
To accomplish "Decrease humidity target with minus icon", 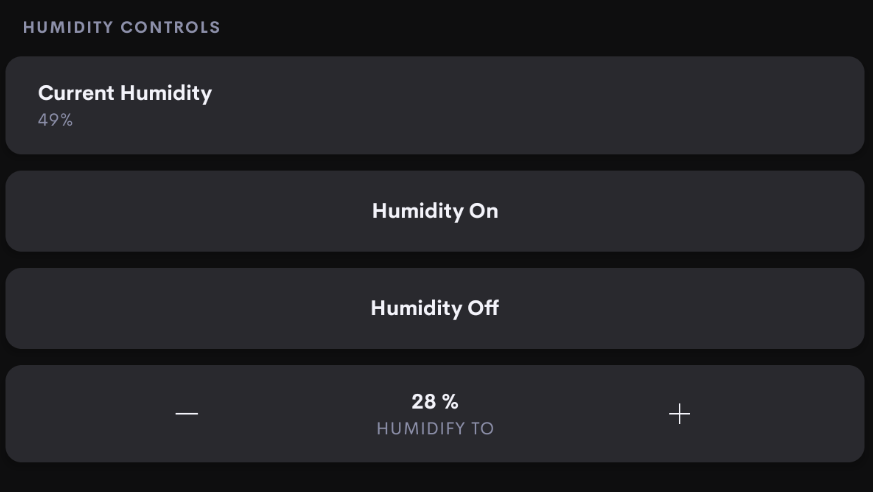I will tap(187, 414).
